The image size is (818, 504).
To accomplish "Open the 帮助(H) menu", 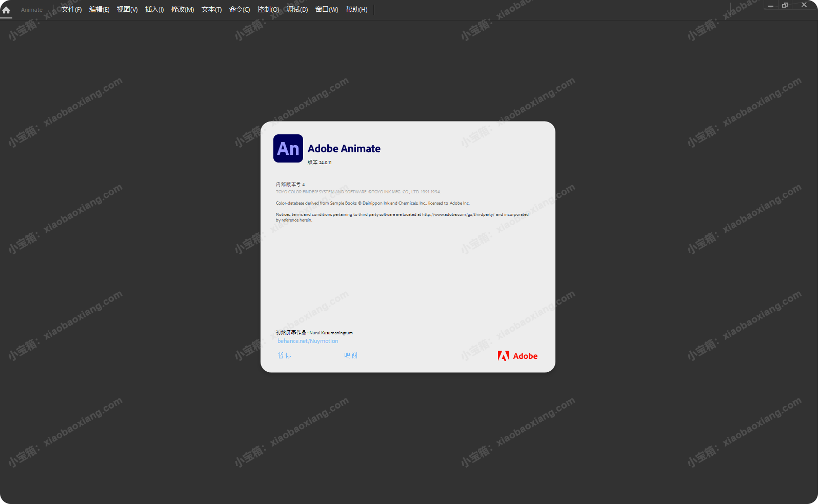I will [356, 10].
